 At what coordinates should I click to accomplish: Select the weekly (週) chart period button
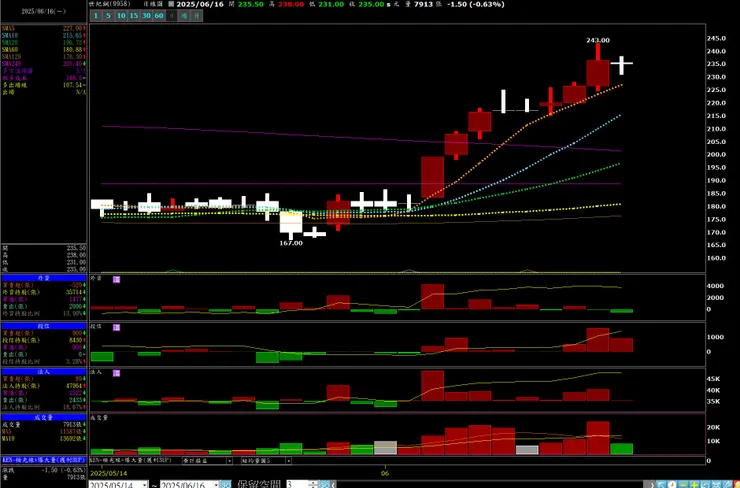click(x=184, y=16)
